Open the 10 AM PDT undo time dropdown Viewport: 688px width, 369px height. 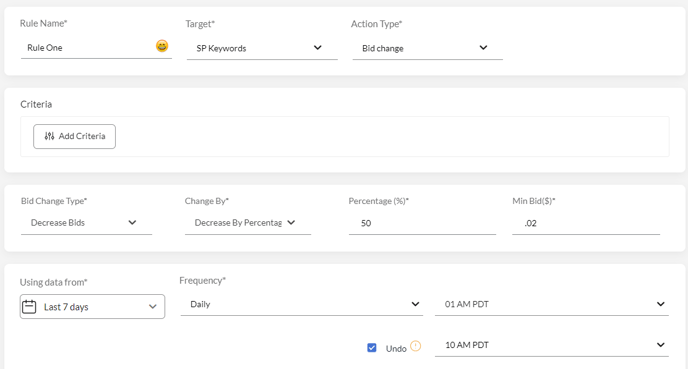click(x=552, y=345)
